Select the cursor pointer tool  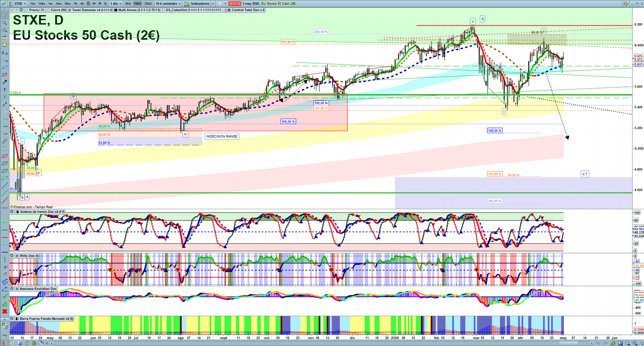pyautogui.click(x=4, y=16)
